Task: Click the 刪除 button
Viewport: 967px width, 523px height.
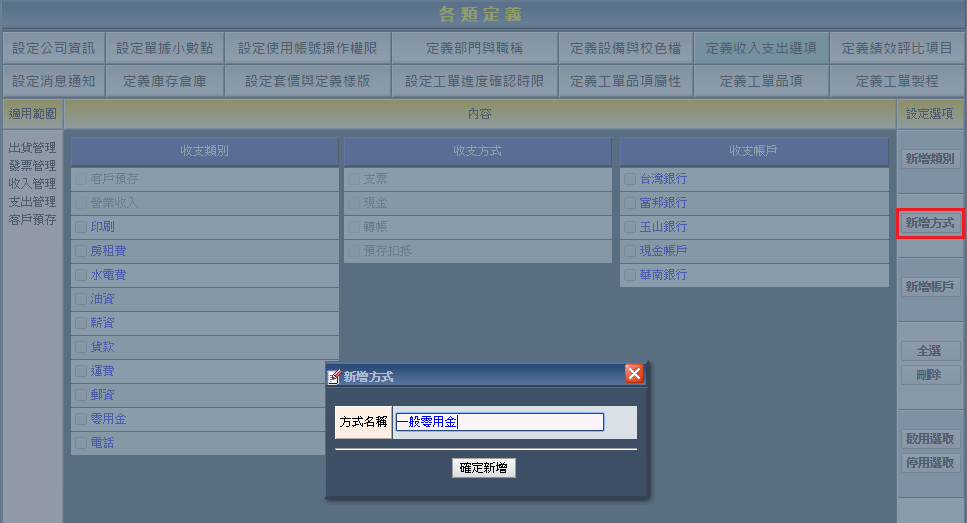Action: coord(930,375)
